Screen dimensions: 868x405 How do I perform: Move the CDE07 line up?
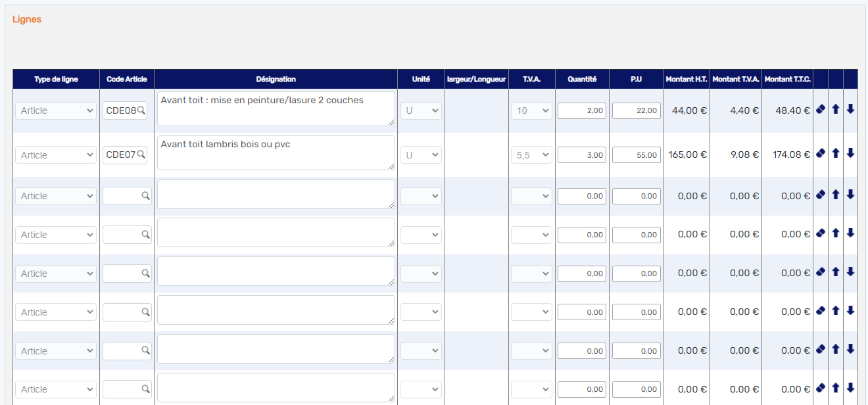(836, 153)
